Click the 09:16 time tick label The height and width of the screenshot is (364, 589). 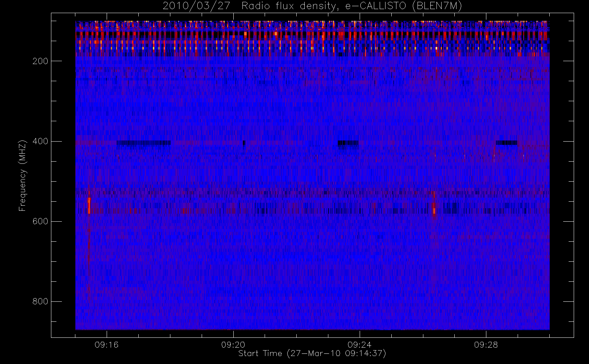(x=107, y=345)
